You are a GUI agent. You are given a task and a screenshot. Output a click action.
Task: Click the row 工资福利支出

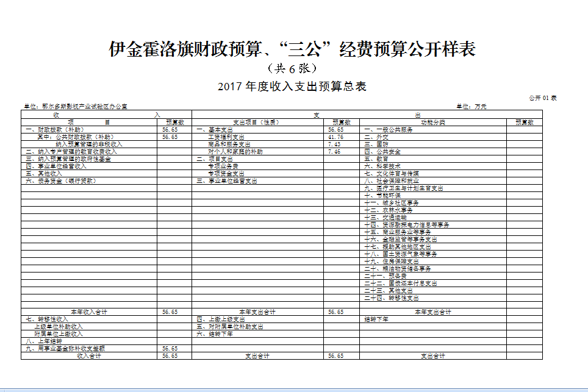point(257,137)
